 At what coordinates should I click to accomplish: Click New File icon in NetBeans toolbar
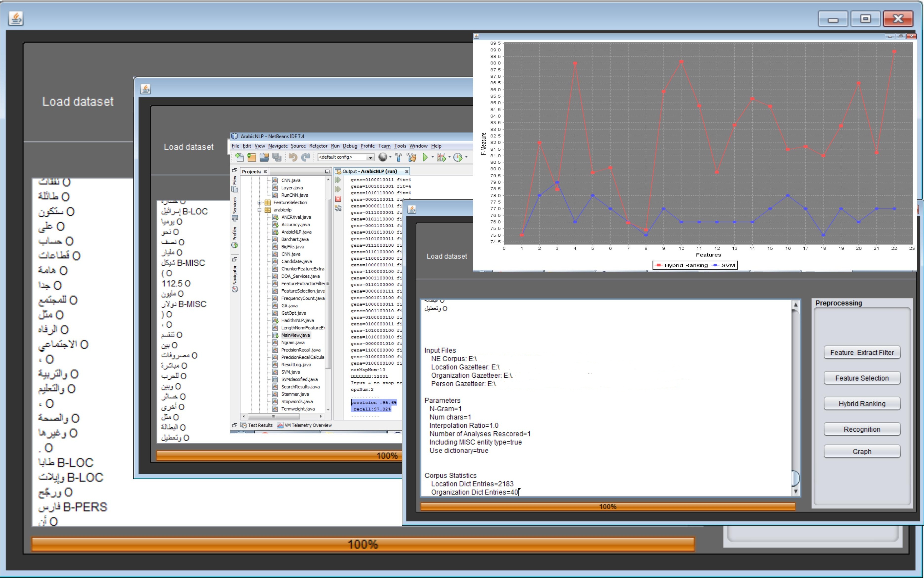(240, 157)
